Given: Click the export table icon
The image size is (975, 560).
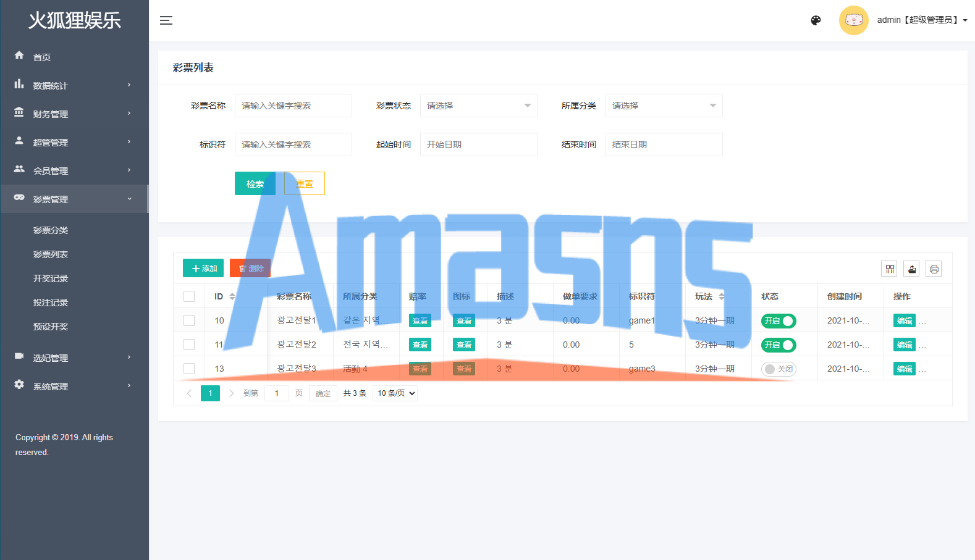Looking at the screenshot, I should [912, 269].
